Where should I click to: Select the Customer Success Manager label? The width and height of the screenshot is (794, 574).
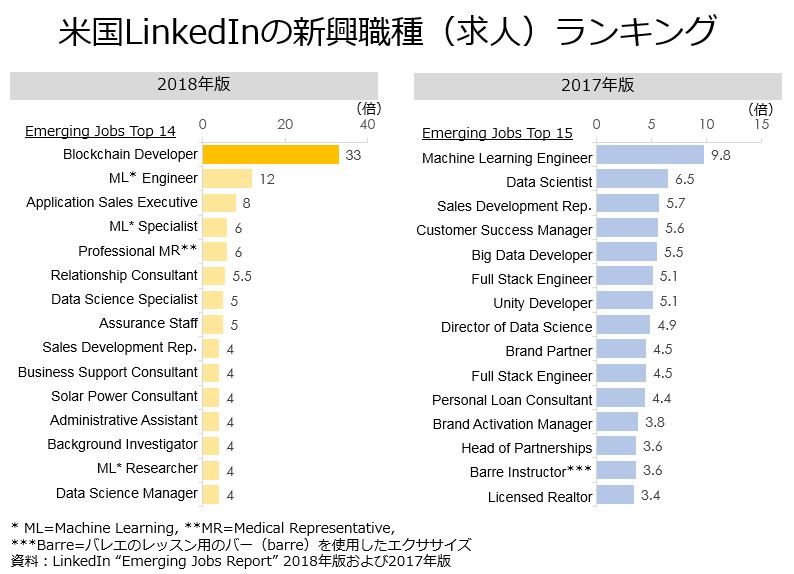click(504, 230)
